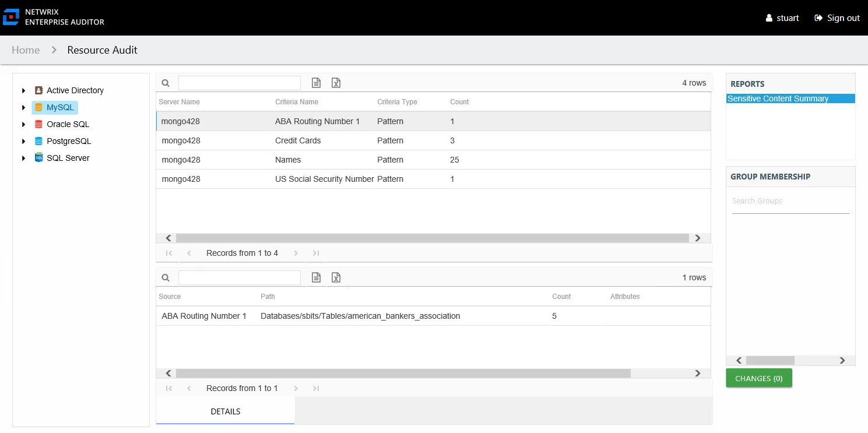Select Oracle SQL label in tree

(68, 124)
